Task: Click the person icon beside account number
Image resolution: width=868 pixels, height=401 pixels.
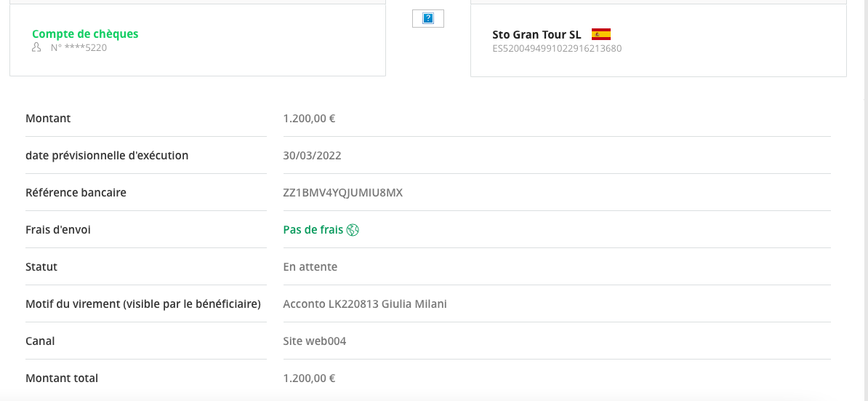Action: tap(36, 47)
